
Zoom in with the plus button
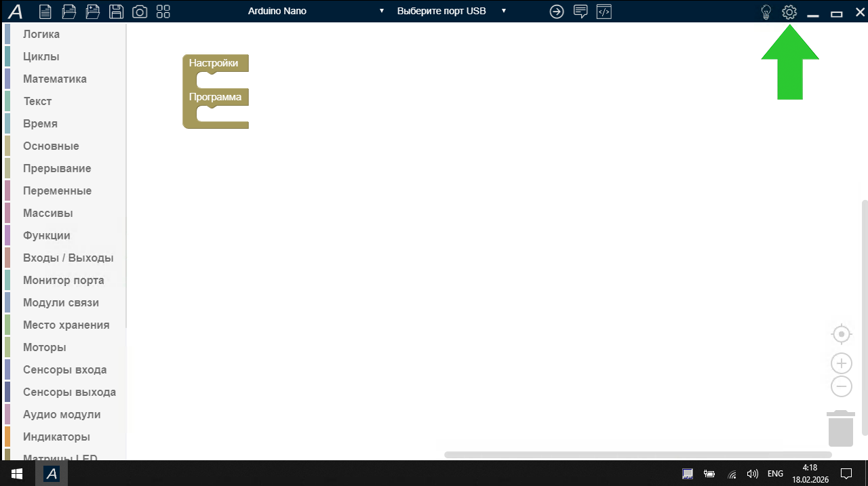[x=842, y=363]
